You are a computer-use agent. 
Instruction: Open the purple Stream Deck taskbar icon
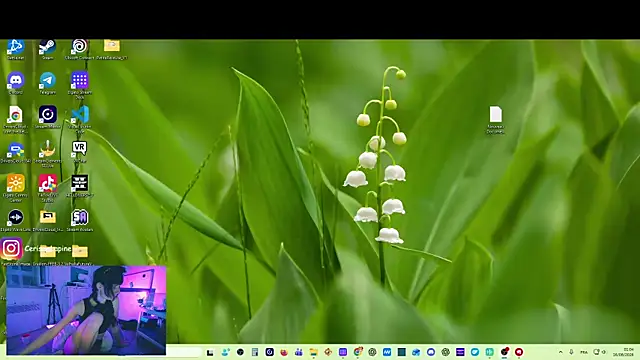click(343, 352)
